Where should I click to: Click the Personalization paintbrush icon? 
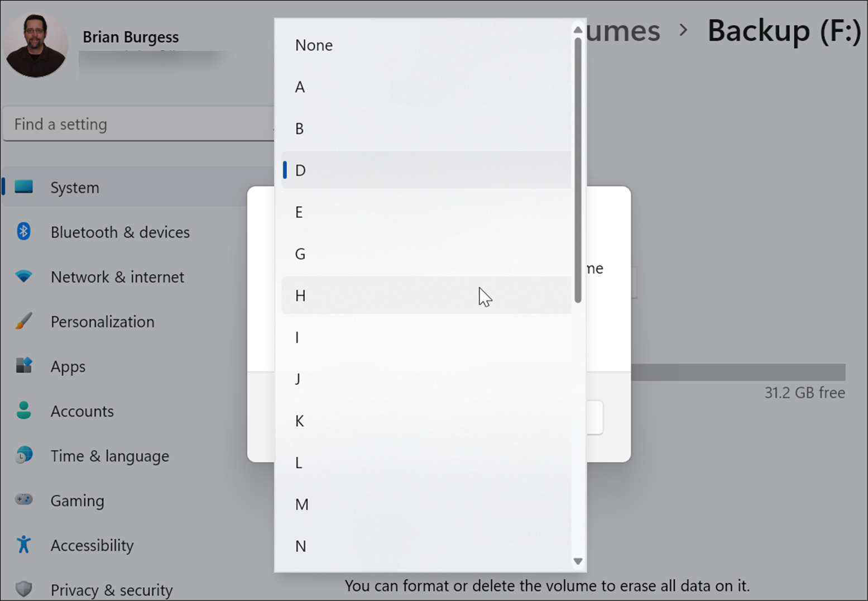[23, 321]
